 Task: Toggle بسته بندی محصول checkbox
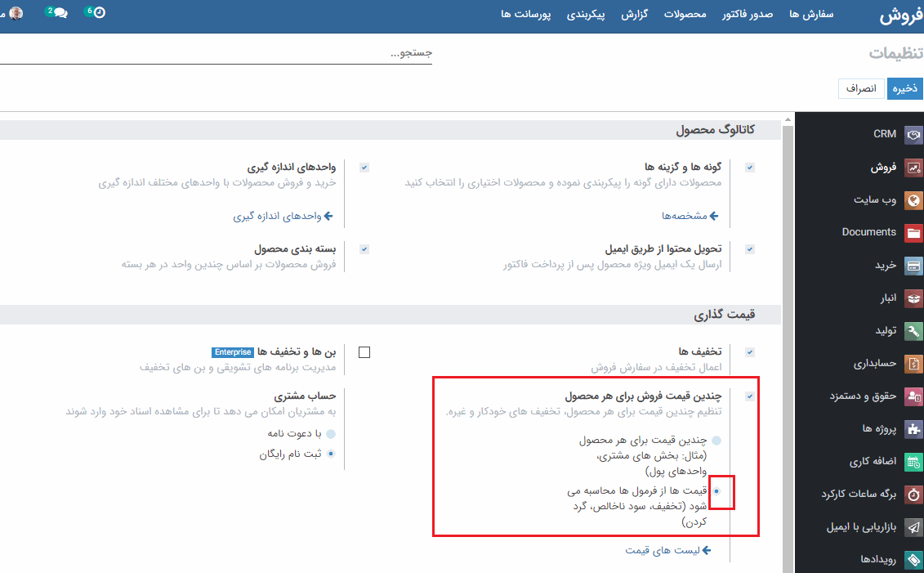(364, 249)
